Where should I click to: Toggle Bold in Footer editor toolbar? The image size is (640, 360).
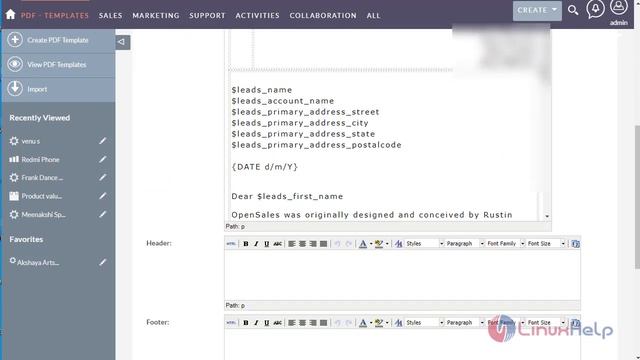(x=246, y=323)
